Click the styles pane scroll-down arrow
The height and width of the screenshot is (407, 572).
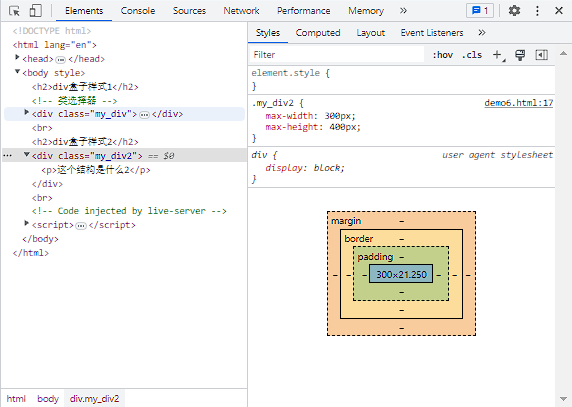[563, 399]
